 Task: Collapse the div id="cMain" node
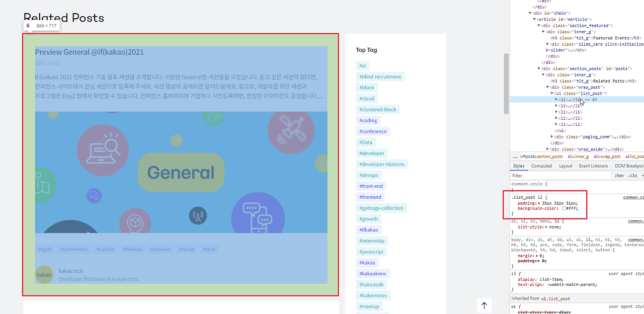(531, 13)
